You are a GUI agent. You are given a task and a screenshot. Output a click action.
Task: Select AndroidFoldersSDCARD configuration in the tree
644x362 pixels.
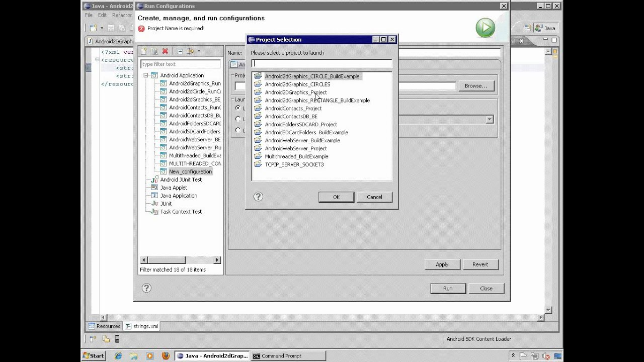point(195,124)
